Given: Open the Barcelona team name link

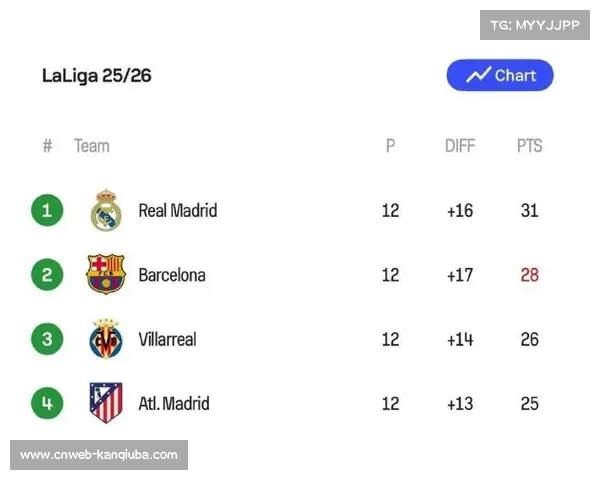Looking at the screenshot, I should 171,275.
